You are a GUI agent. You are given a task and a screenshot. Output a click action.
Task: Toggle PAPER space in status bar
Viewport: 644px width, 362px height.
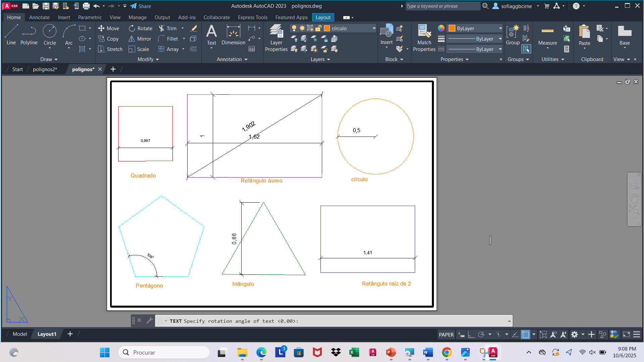point(446,334)
